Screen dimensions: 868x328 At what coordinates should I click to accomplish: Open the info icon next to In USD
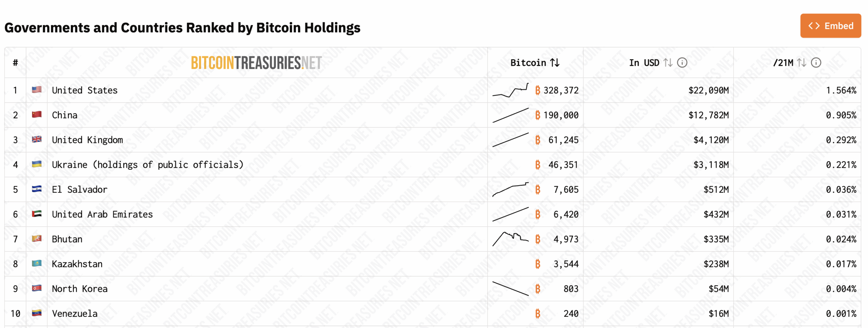click(682, 62)
